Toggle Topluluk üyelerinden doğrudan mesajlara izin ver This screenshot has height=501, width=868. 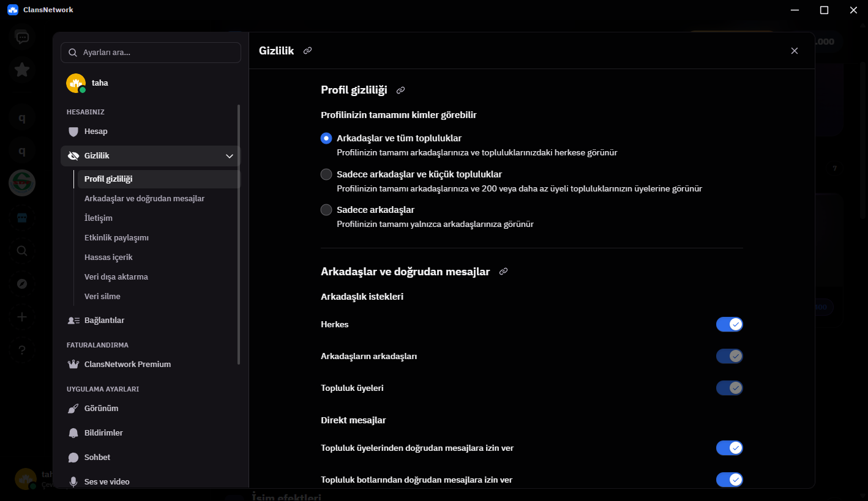click(730, 448)
